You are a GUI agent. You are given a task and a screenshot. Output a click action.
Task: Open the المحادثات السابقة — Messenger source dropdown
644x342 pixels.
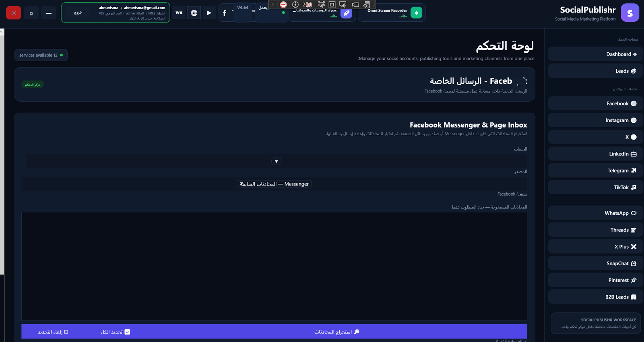274,184
